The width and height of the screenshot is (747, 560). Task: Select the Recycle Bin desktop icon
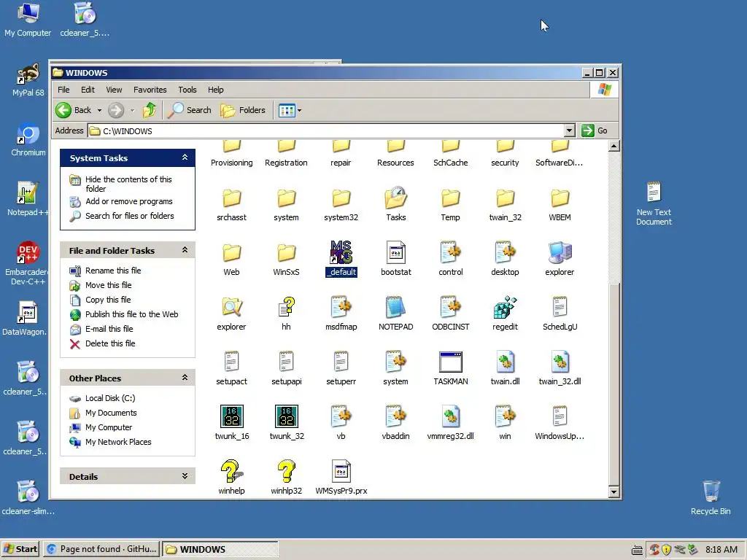711,497
